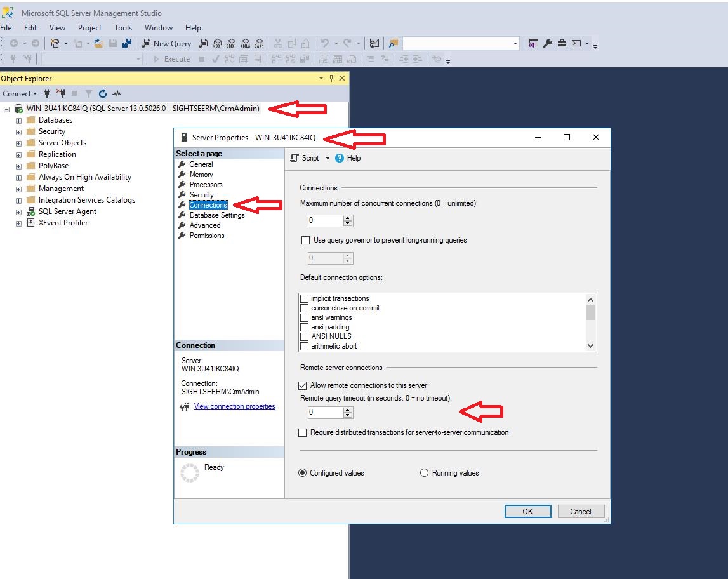This screenshot has width=728, height=579.
Task: Pin the Object Explorer panel
Action: [x=331, y=78]
